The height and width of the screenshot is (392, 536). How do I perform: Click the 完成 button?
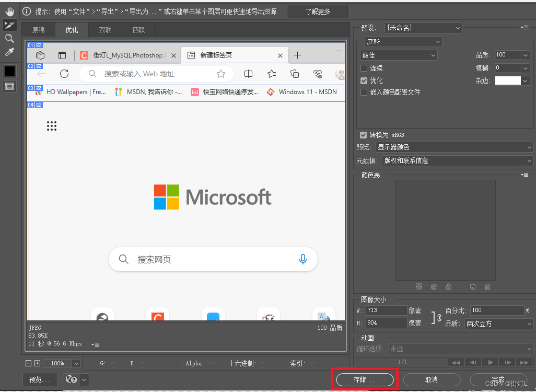click(x=498, y=379)
